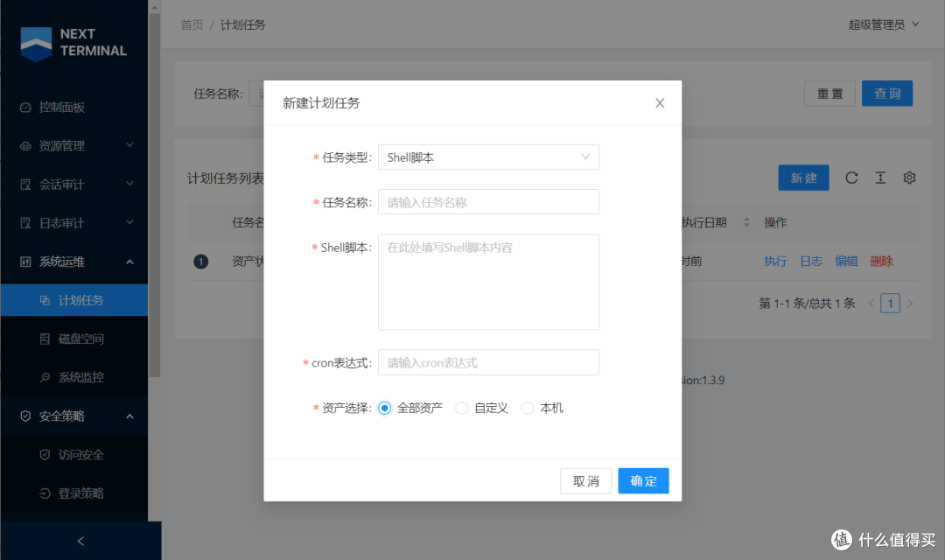Sort by 执行日期 column arrows
945x560 pixels.
pyautogui.click(x=746, y=222)
